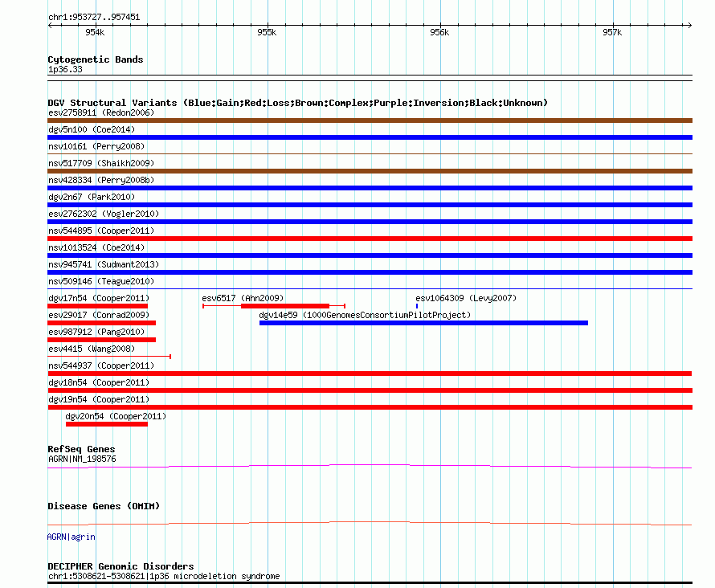Click the AGRN|NM_198576 magenta gene track
The width and height of the screenshot is (715, 588).
tap(370, 466)
